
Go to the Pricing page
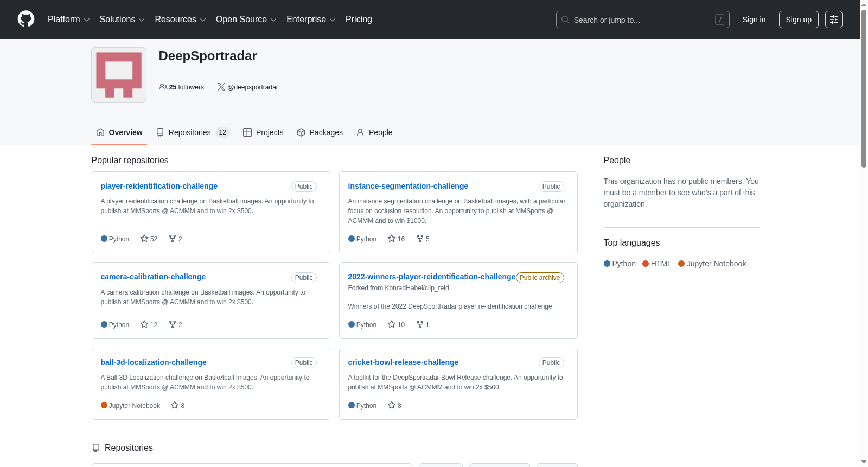click(x=359, y=20)
